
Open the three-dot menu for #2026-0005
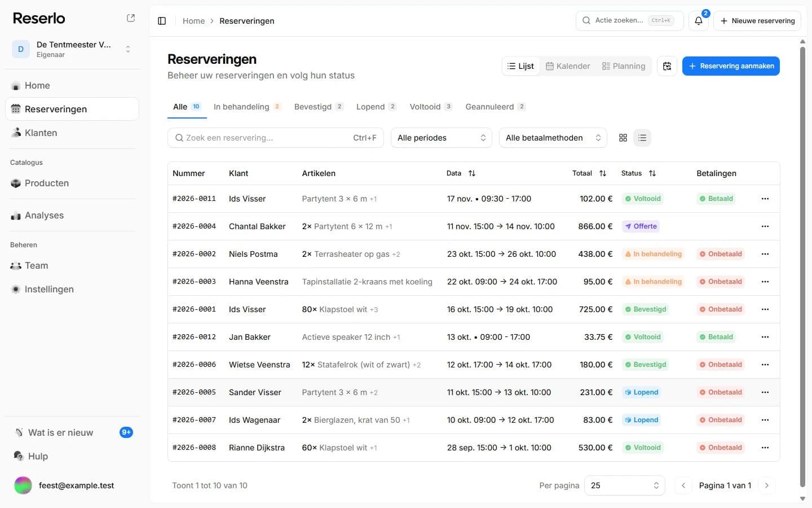(765, 392)
